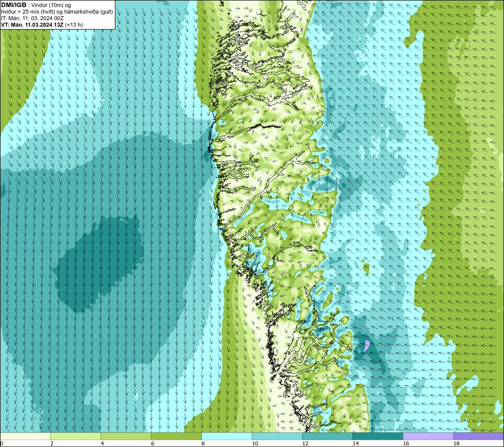Click the dark teal 14–16 m/s legend swatch
Viewport: 504px width, 447px height.
click(x=377, y=436)
